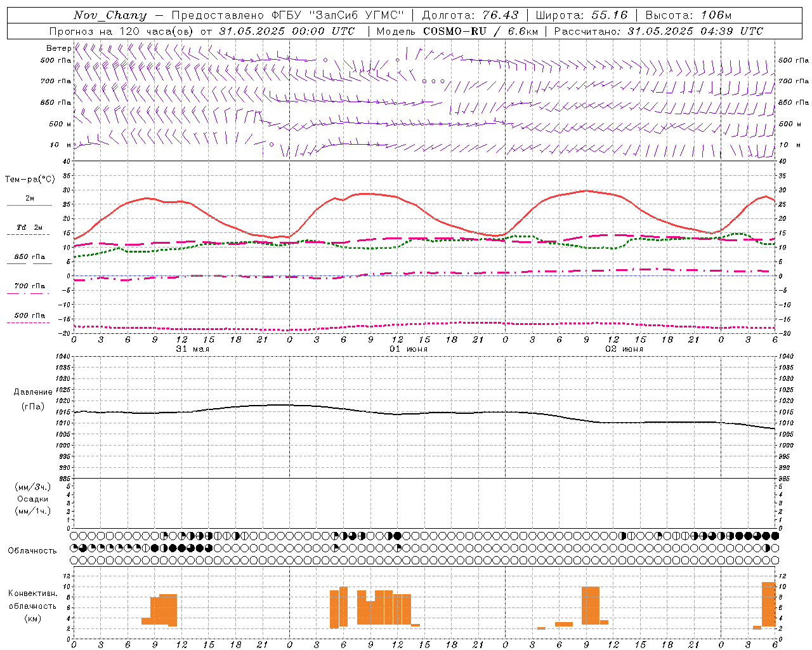Click the "(мм/1ч.)" precipitation unit label
Image resolution: width=812 pixels, height=650 pixels.
33,511
